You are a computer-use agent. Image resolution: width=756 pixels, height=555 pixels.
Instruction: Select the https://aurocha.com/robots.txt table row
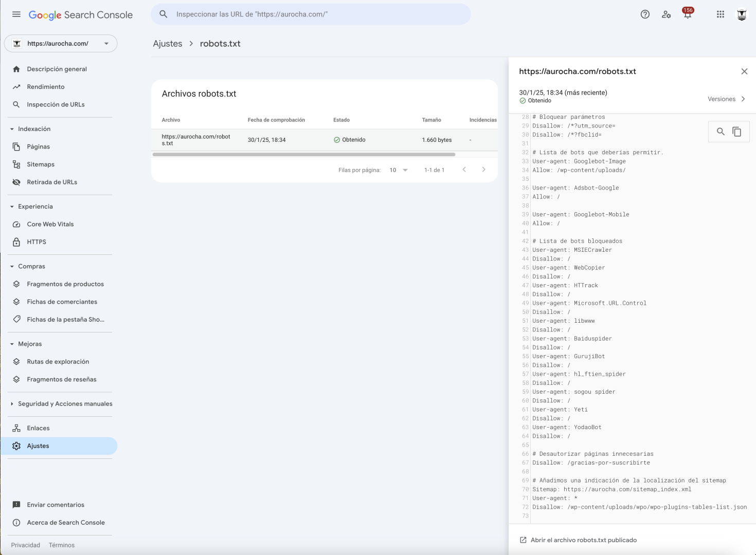pos(325,140)
